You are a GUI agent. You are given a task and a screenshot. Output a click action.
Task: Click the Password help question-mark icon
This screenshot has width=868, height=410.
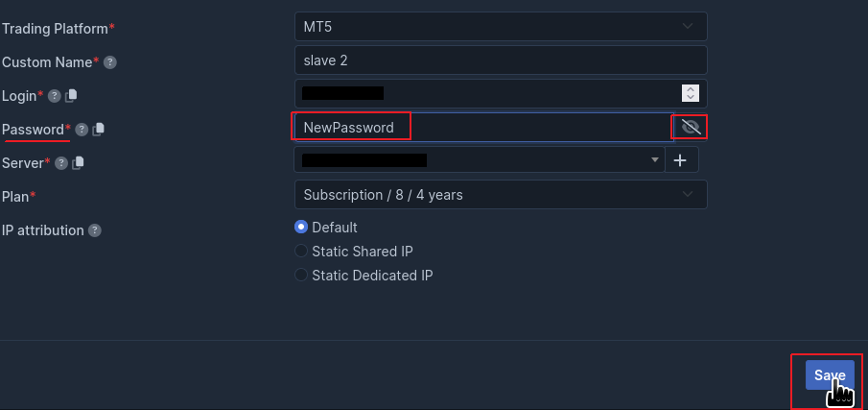tap(82, 130)
